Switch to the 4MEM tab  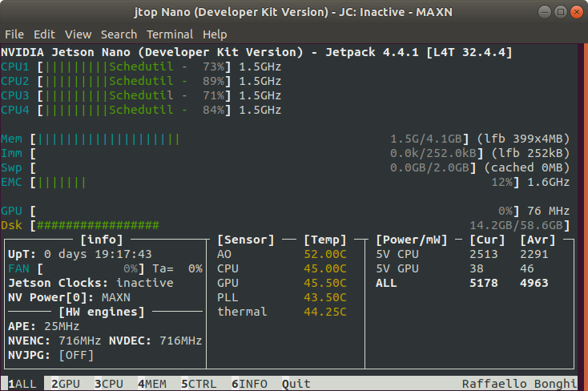point(152,384)
